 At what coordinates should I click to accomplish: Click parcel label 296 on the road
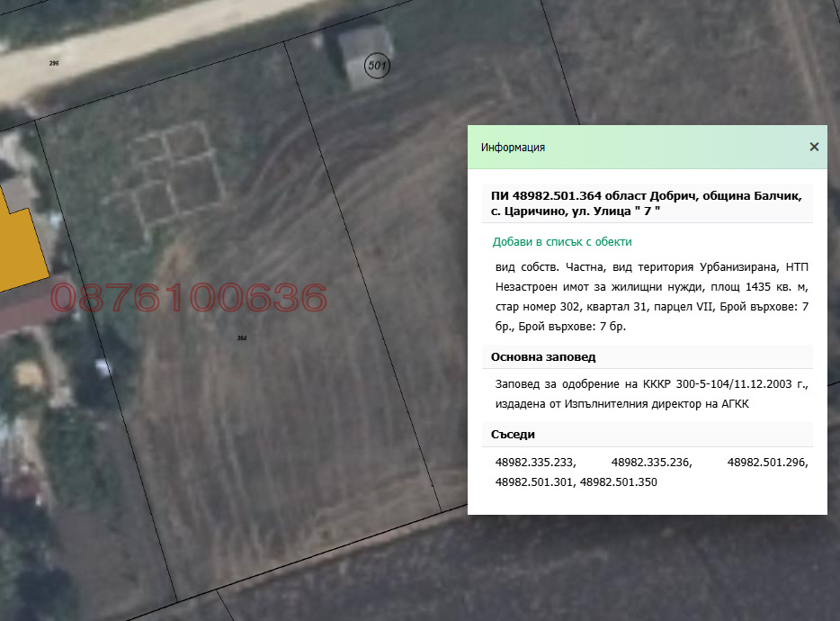click(54, 63)
